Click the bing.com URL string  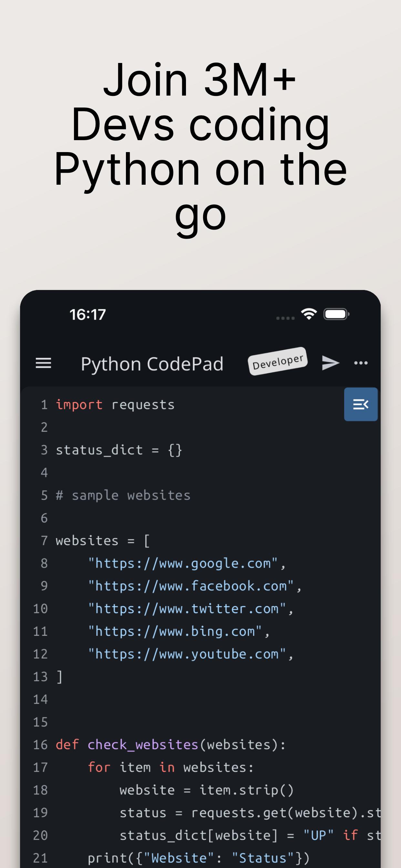click(175, 631)
